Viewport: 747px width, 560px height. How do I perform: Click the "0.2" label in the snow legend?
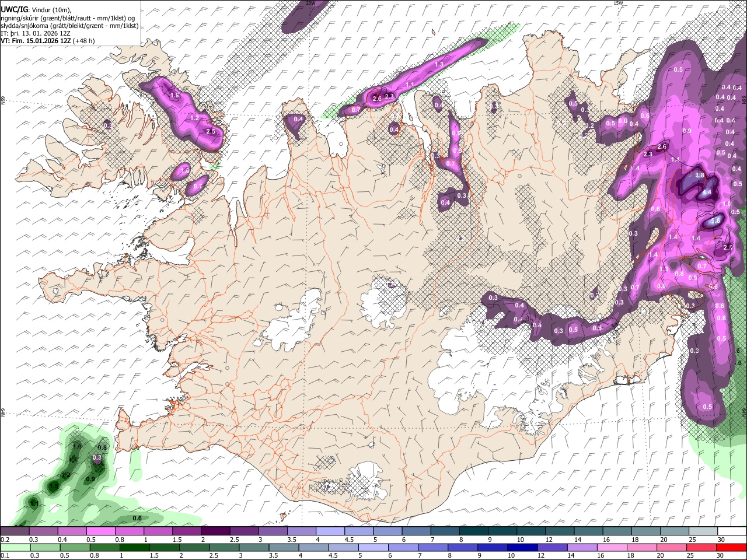coord(5,540)
